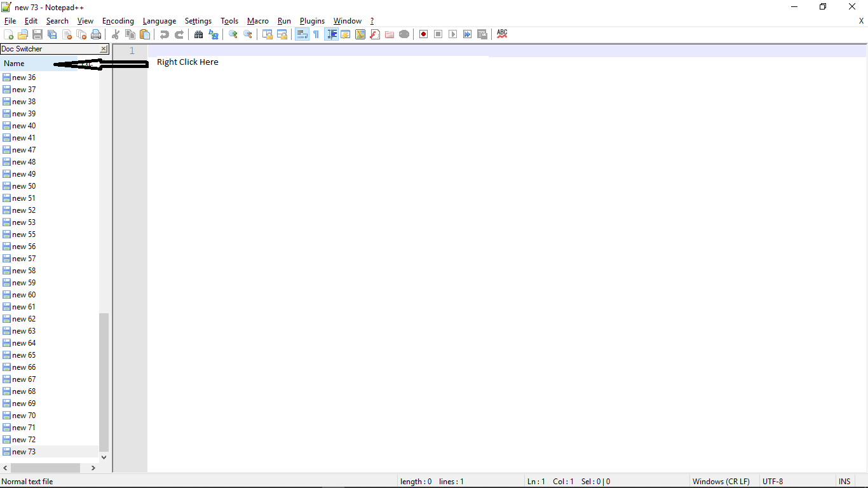868x488 pixels.
Task: Show all characters using the pilcrow icon
Action: point(316,34)
